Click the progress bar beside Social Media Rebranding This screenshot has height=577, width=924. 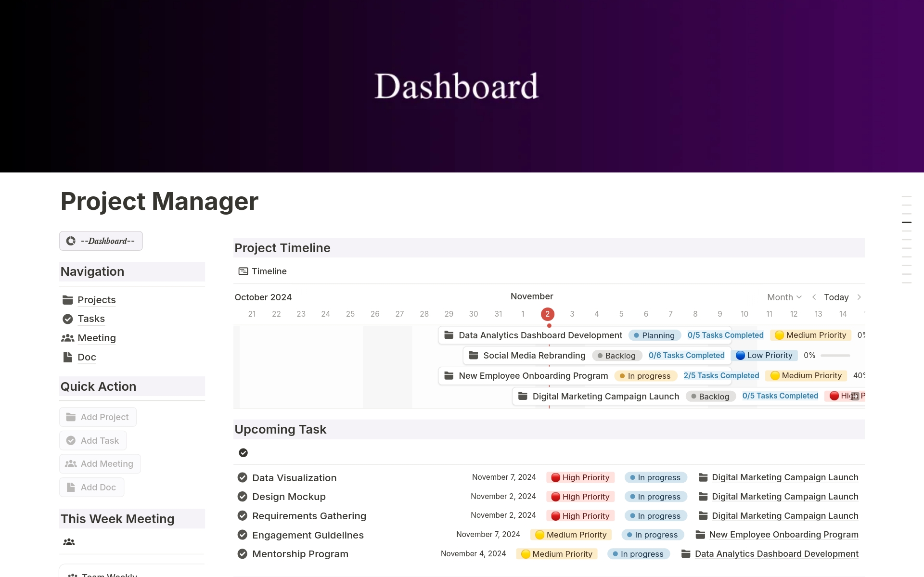(835, 355)
